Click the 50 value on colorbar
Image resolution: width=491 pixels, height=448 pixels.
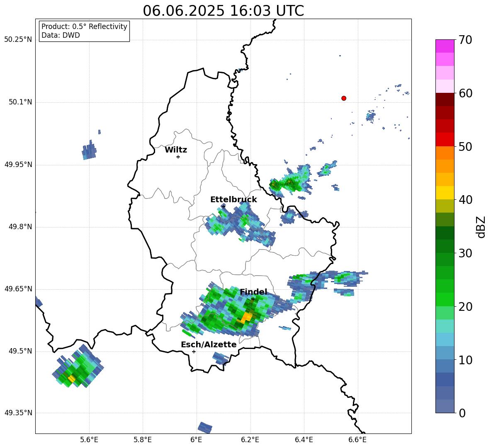click(x=465, y=147)
